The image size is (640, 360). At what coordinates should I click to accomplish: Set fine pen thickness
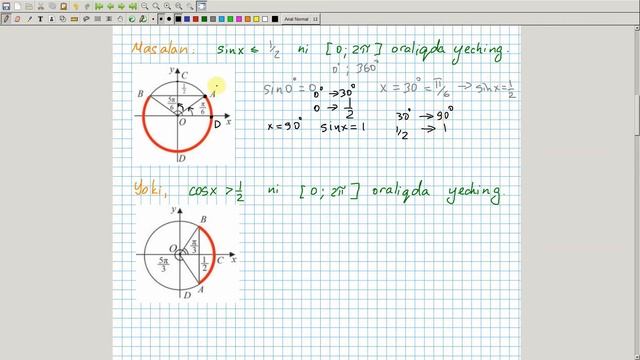[153, 19]
